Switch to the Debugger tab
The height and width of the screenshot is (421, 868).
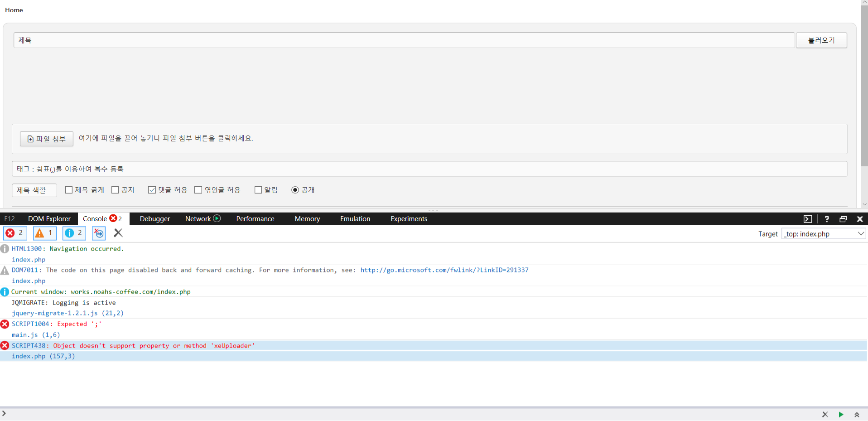pyautogui.click(x=154, y=219)
